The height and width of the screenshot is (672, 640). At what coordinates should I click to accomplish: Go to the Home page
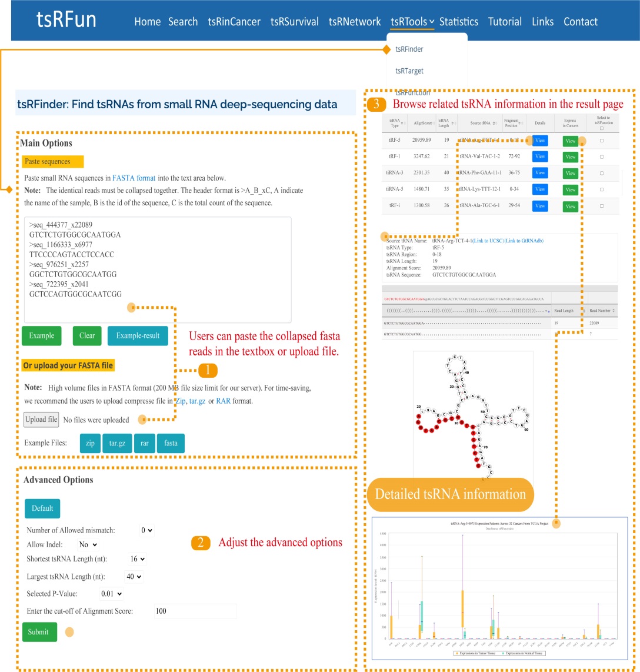(x=148, y=21)
